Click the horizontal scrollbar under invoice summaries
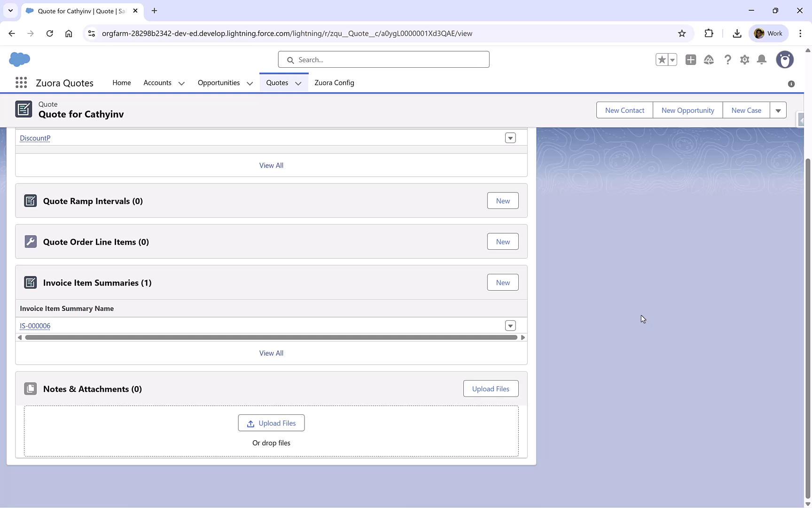 point(271,337)
